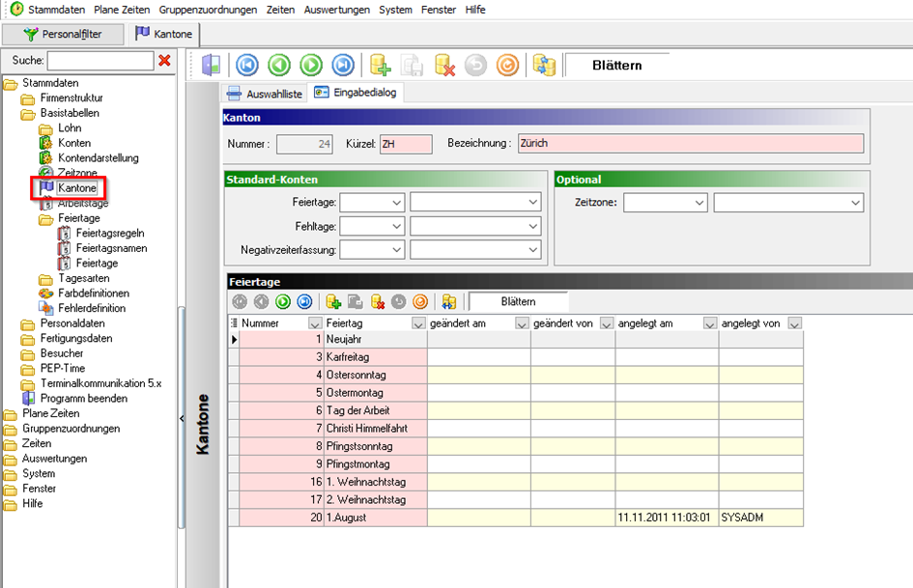The height and width of the screenshot is (588, 913).
Task: Open Stammdaten menu in menu bar
Action: tap(56, 10)
